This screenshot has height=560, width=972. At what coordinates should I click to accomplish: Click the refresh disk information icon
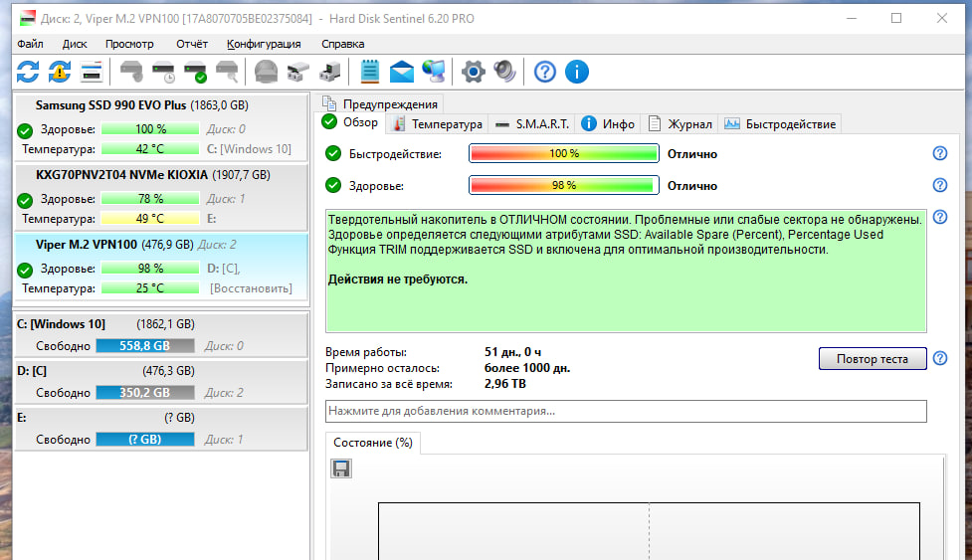28,72
